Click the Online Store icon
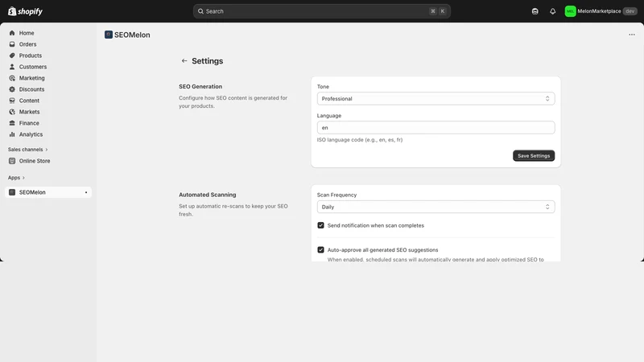 click(x=12, y=161)
